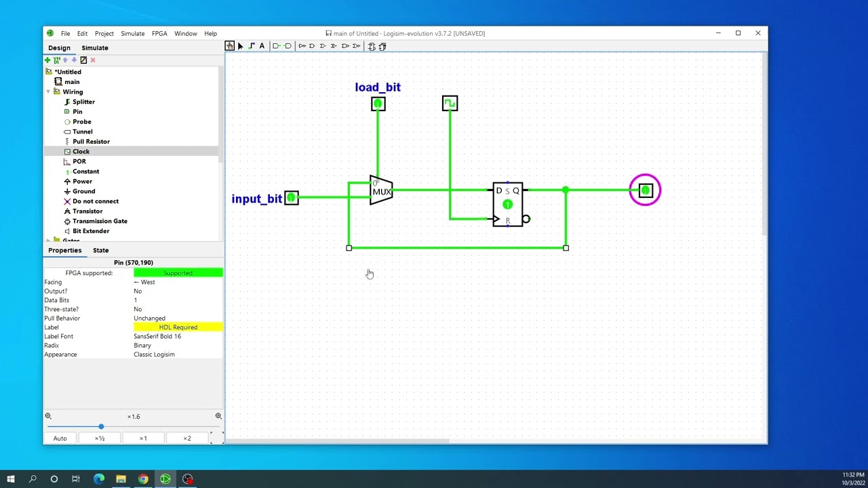868x488 pixels.
Task: Select the Edit arrow tool
Action: click(x=240, y=46)
